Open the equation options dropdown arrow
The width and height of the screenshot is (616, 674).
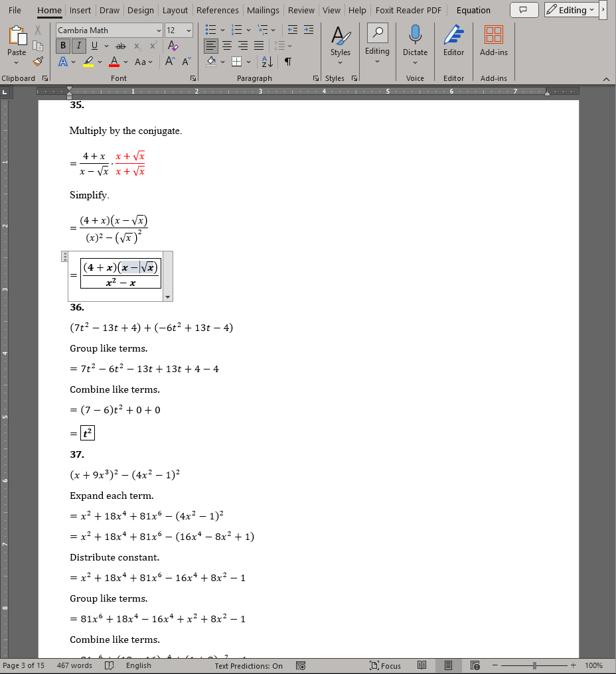point(168,297)
